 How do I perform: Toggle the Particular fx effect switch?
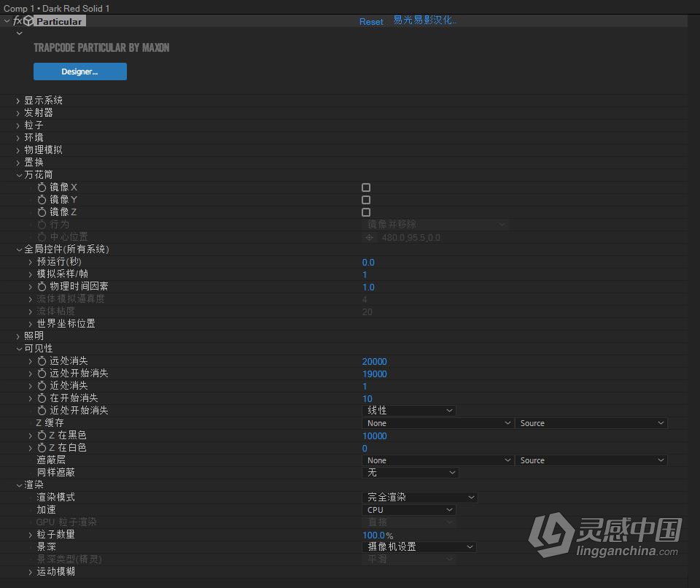click(x=17, y=21)
